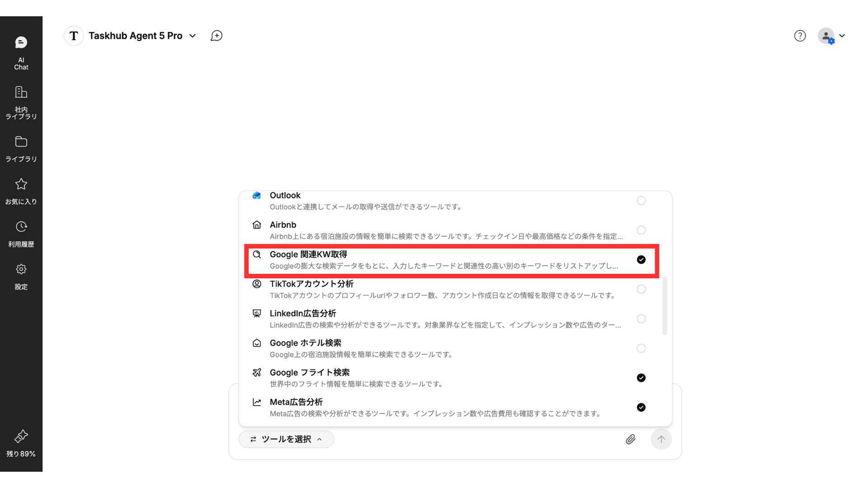The image size is (868, 488).
Task: Open お気に入り star favorites
Action: click(21, 191)
